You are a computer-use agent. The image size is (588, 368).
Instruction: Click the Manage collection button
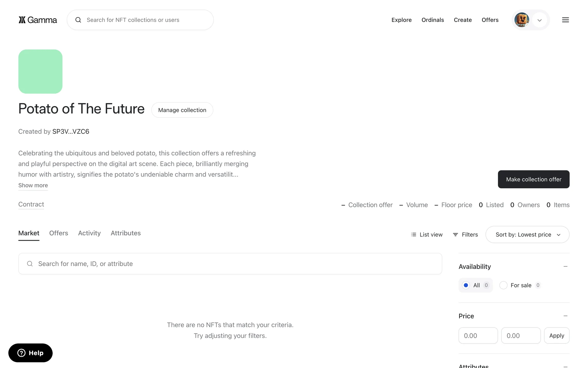[182, 110]
